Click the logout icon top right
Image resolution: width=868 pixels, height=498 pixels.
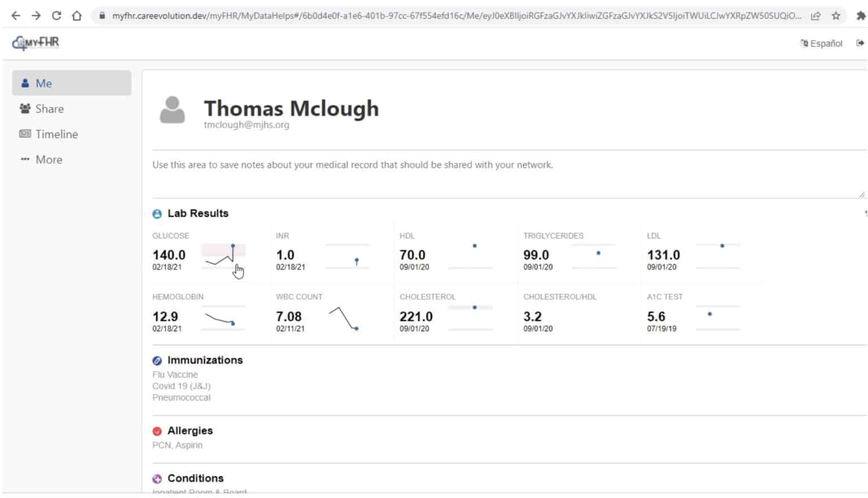coord(861,43)
